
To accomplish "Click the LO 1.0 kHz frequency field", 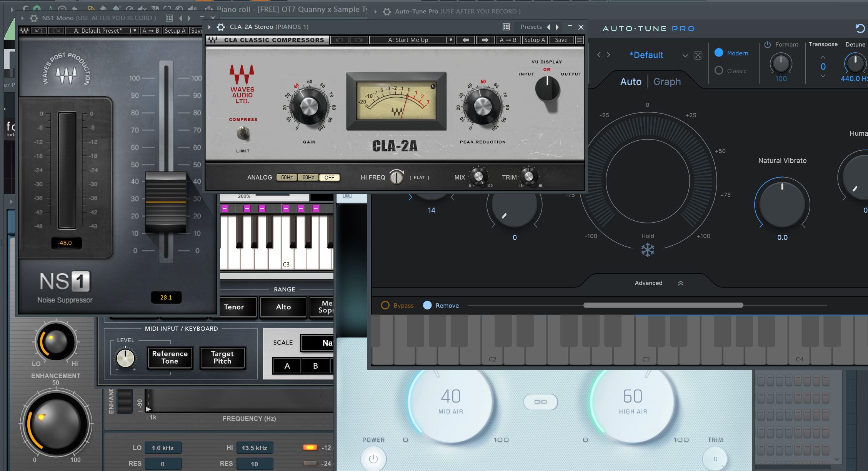I will [x=163, y=448].
